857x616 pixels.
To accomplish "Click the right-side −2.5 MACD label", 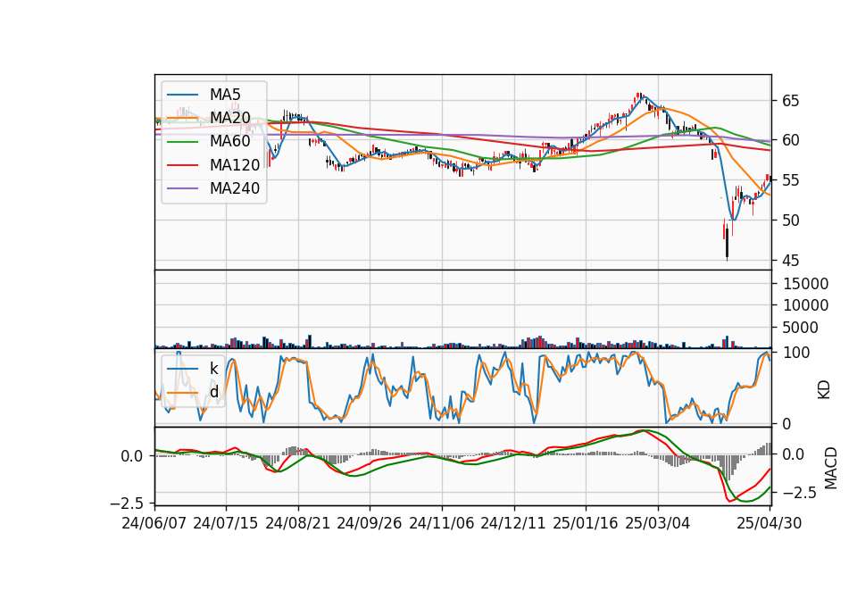I will 802,493.
